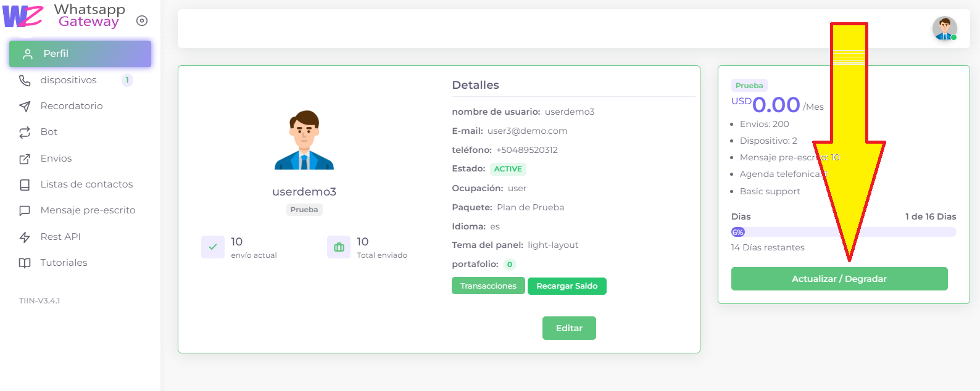This screenshot has width=980, height=391.
Task: Click the phone icon beside dispositivos
Action: 25,80
